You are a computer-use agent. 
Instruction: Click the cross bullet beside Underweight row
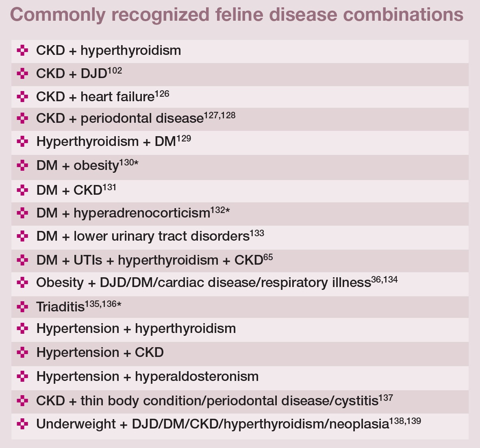click(x=22, y=424)
